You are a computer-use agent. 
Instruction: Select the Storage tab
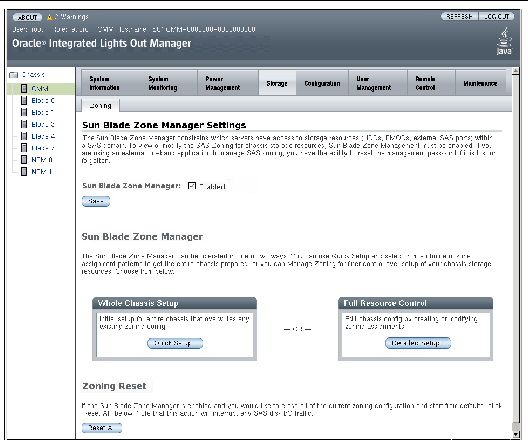[x=277, y=83]
